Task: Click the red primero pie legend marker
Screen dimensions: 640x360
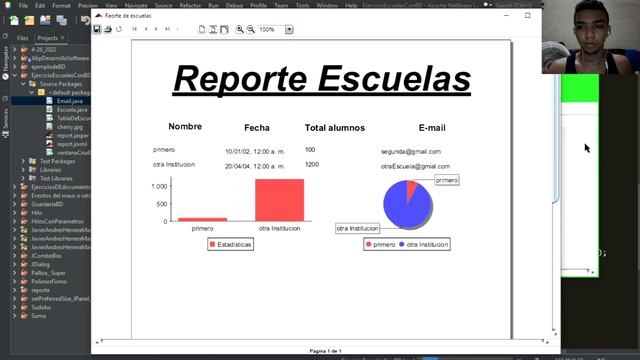Action: point(369,244)
